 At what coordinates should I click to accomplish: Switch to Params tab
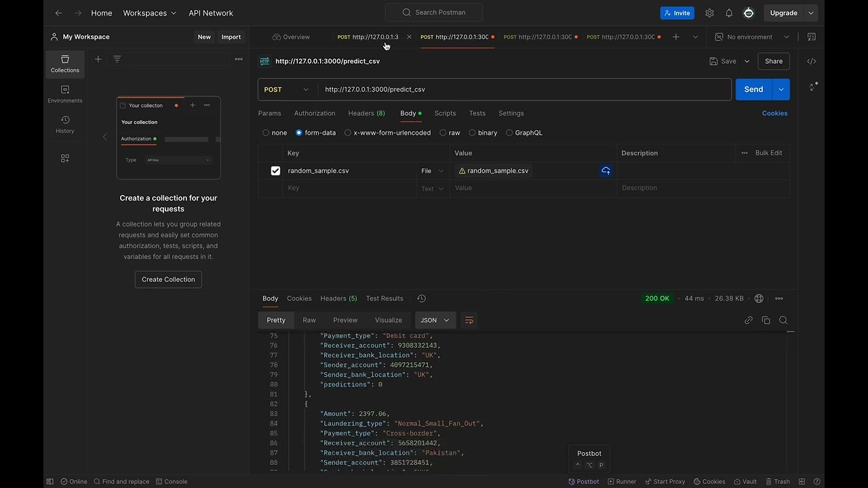(269, 113)
